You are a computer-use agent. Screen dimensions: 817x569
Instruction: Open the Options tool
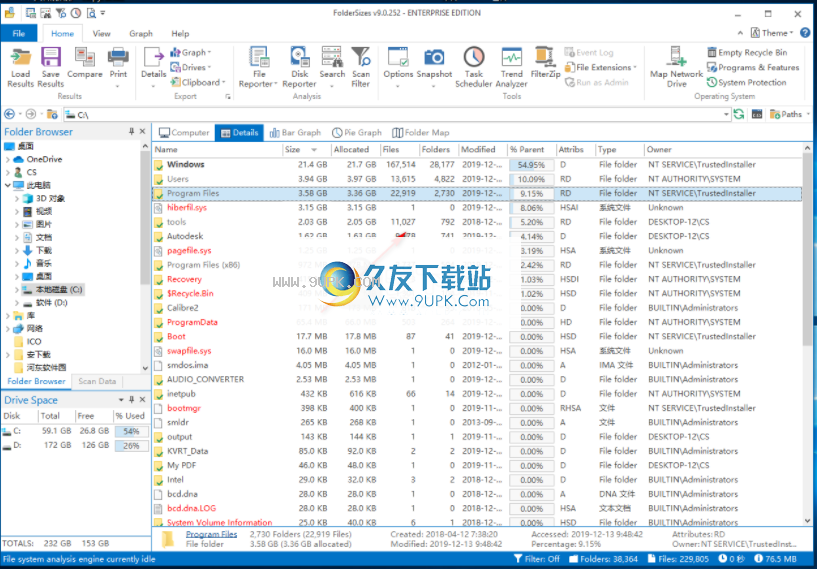tap(398, 68)
